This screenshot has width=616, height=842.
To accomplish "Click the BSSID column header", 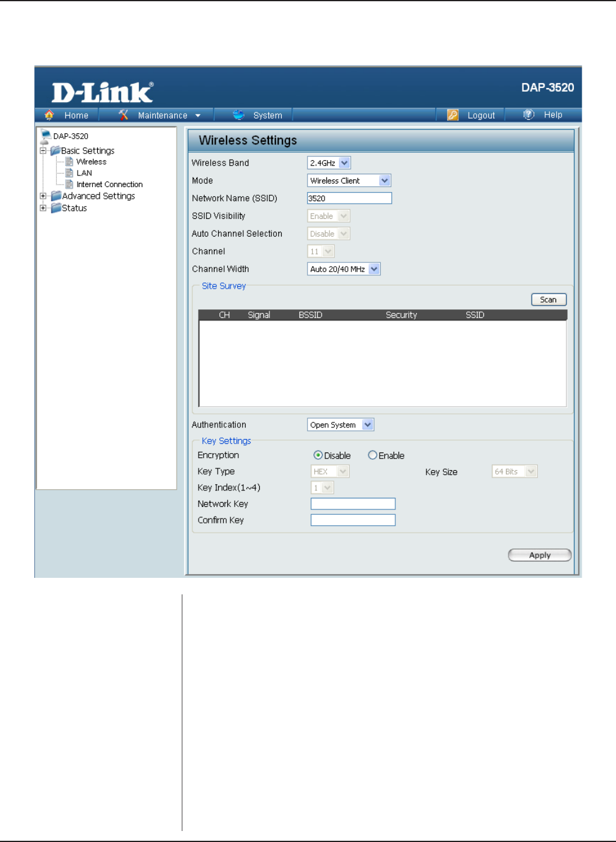I will tap(310, 315).
